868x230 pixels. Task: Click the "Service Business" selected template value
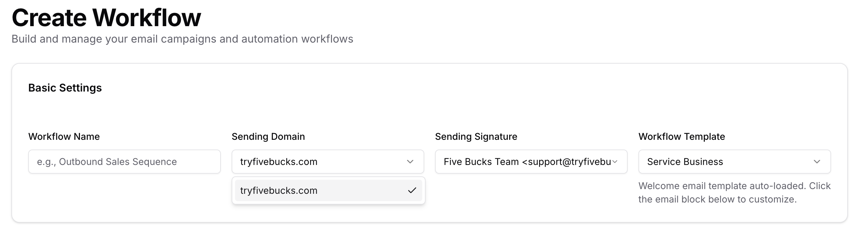click(685, 162)
